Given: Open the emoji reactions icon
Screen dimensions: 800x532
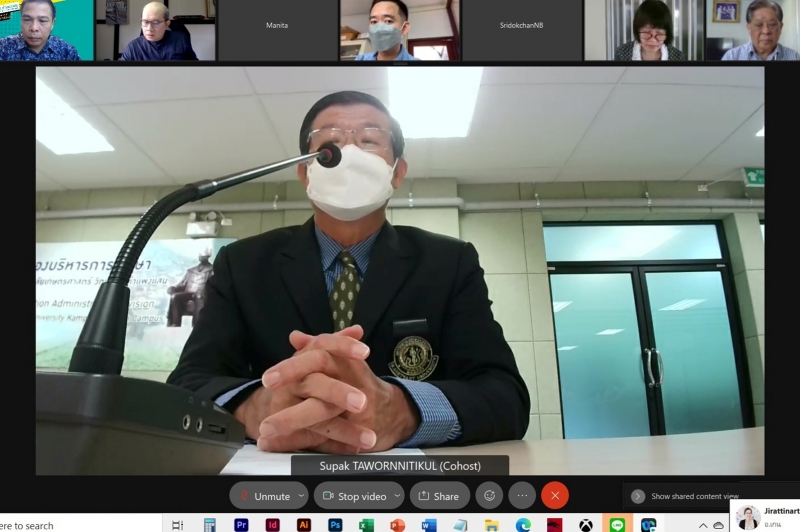Looking at the screenshot, I should pos(489,496).
